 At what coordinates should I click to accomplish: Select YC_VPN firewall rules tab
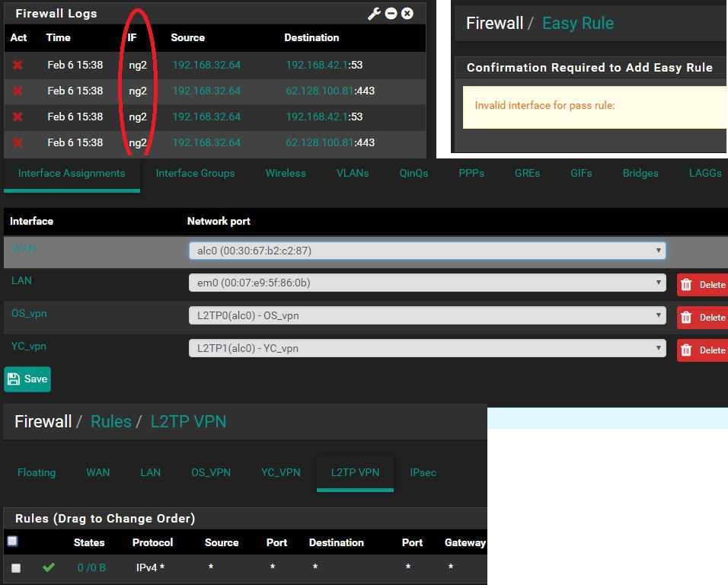click(x=280, y=472)
